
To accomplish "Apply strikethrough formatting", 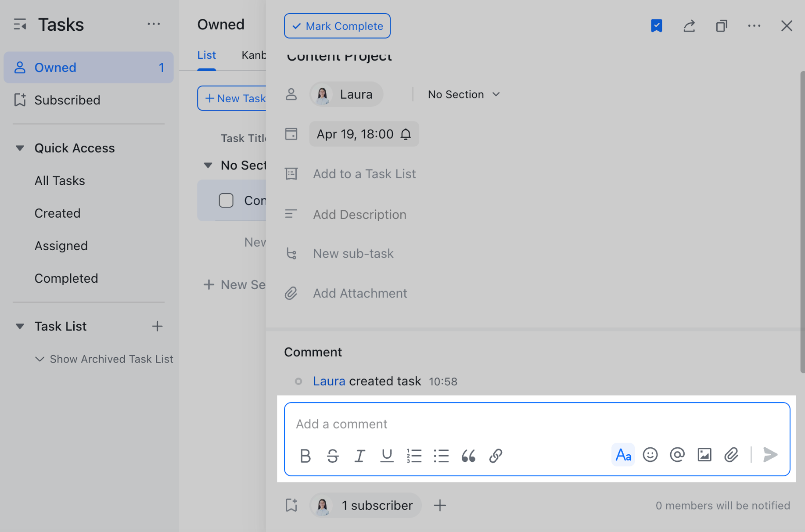I will click(x=333, y=456).
